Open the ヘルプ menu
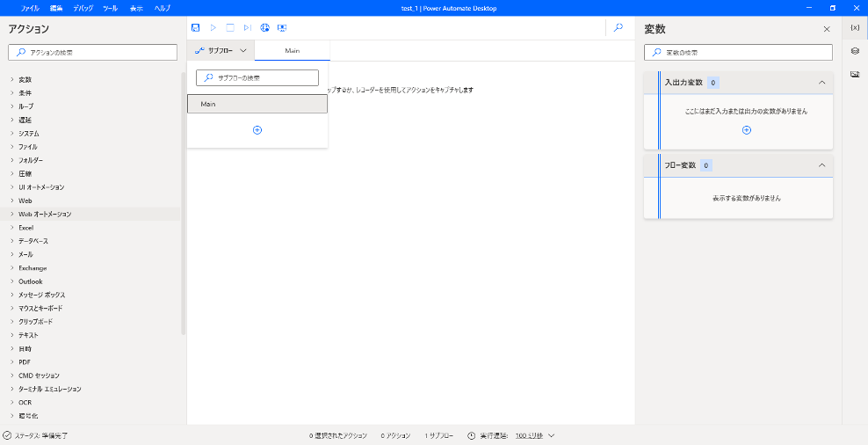Screen dimensions: 868x445 tap(163, 8)
